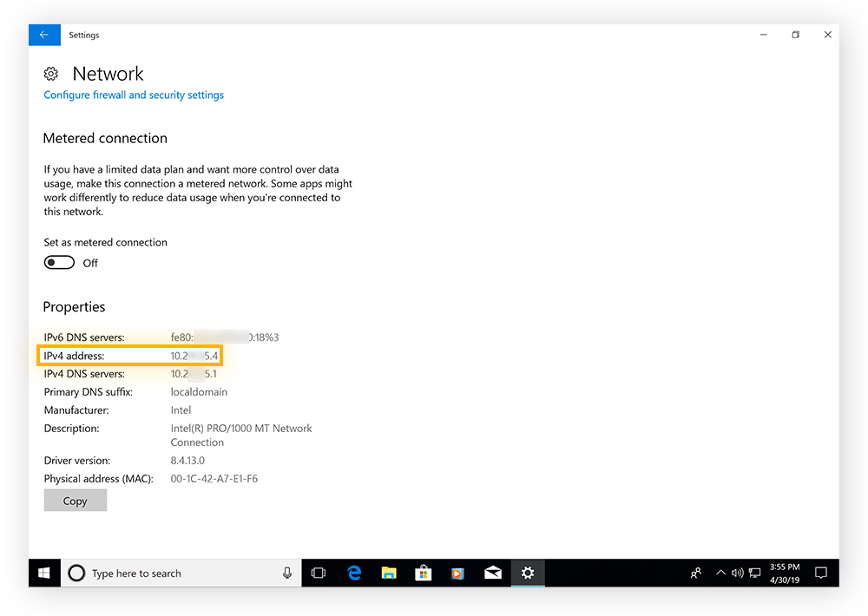Open the Action Center
Image resolution: width=868 pixels, height=616 pixels.
821,573
